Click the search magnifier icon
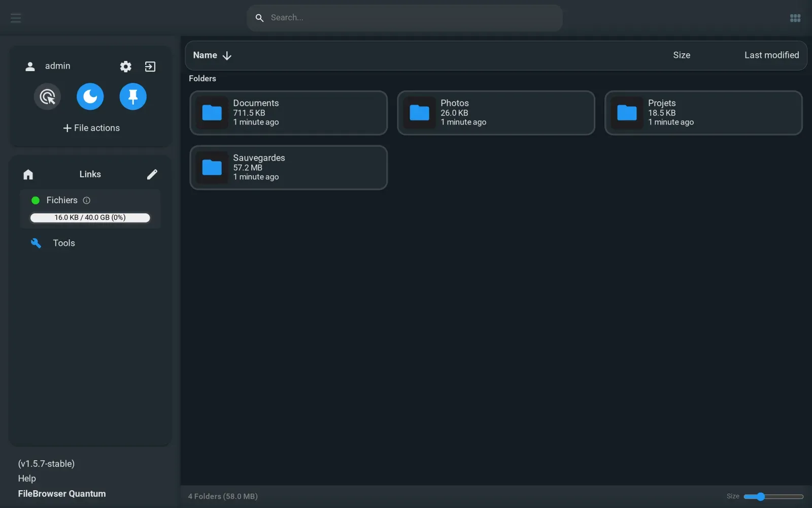 (x=259, y=18)
